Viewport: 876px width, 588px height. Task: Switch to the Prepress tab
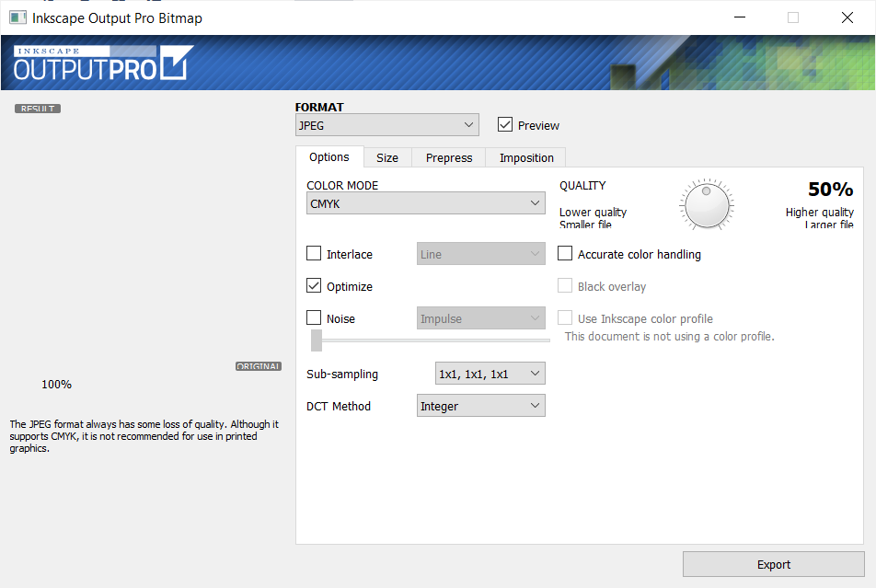click(x=449, y=158)
